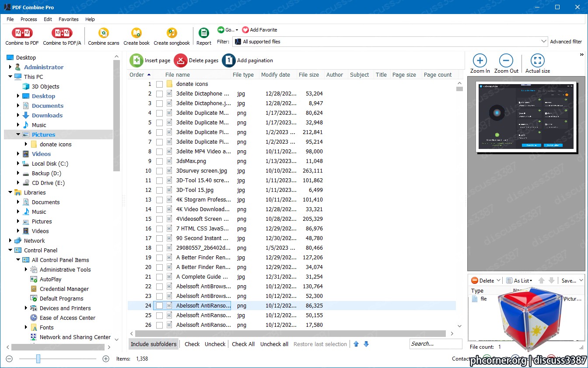Check the box for 3dsMax.png
The width and height of the screenshot is (588, 368).
159,161
